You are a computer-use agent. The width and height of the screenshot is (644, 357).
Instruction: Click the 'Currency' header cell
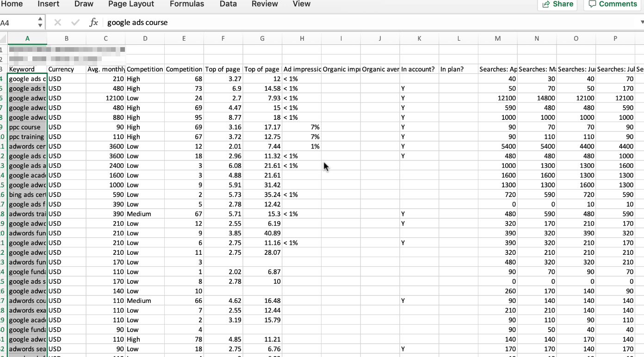67,69
